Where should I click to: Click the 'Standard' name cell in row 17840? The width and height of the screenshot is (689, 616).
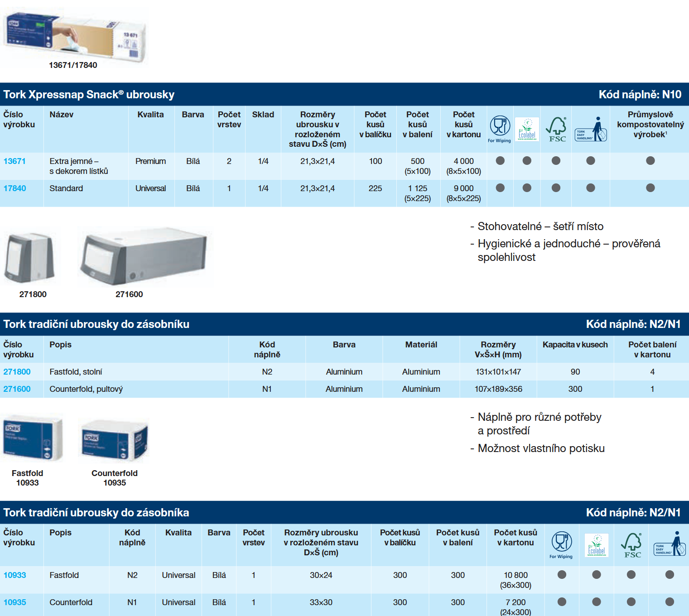tap(66, 188)
